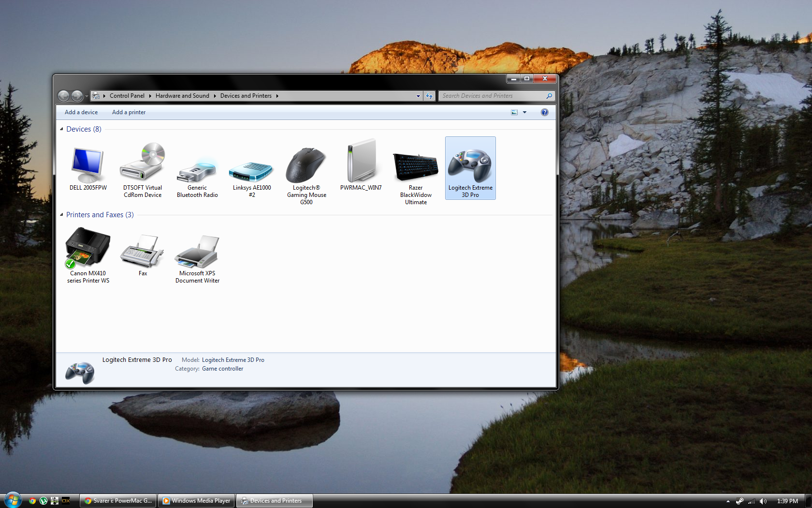Screen dimensions: 812x508
Task: Click the search magnifier icon
Action: [549, 96]
